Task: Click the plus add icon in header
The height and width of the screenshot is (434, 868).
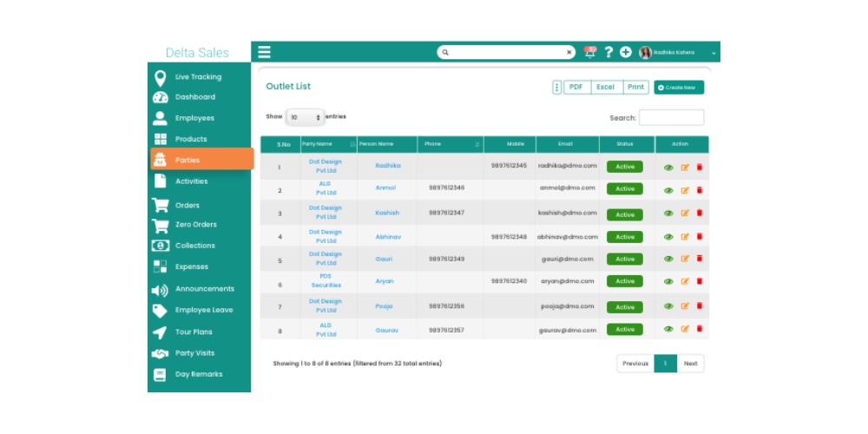Action: pyautogui.click(x=626, y=52)
